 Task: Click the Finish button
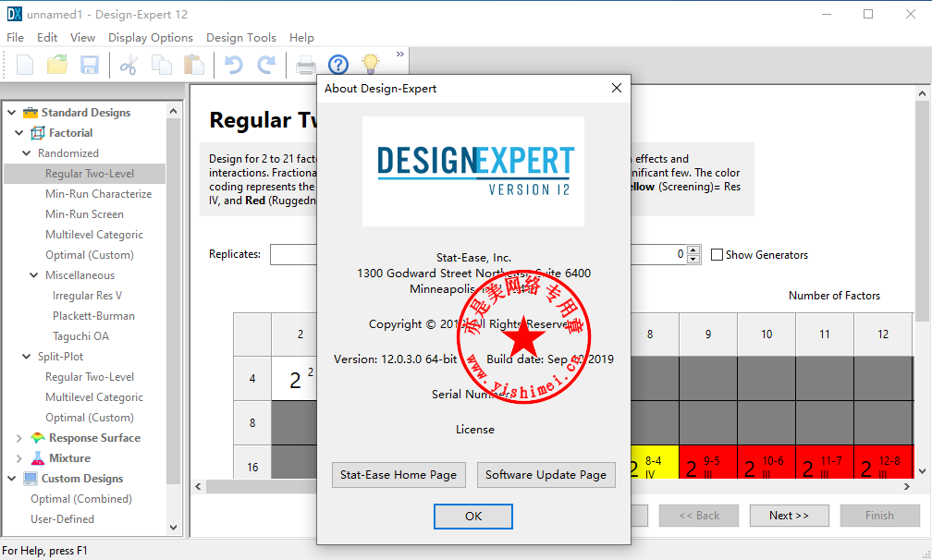pyautogui.click(x=879, y=516)
